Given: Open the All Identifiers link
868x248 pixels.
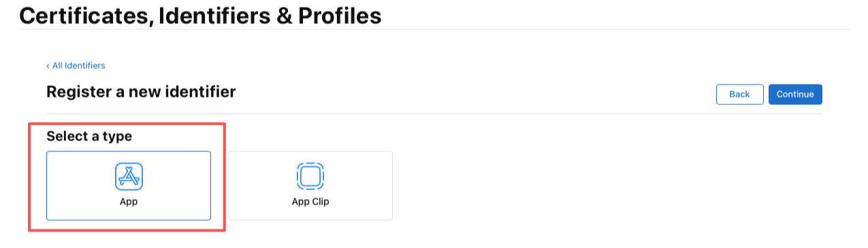Looking at the screenshot, I should 78,65.
